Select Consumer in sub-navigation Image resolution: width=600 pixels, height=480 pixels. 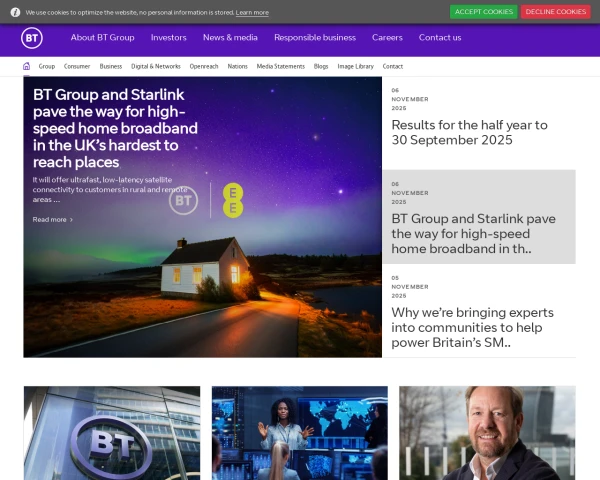point(77,66)
